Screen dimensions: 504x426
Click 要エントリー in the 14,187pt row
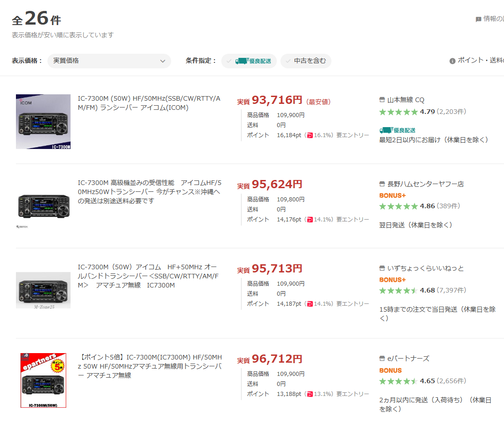(352, 304)
